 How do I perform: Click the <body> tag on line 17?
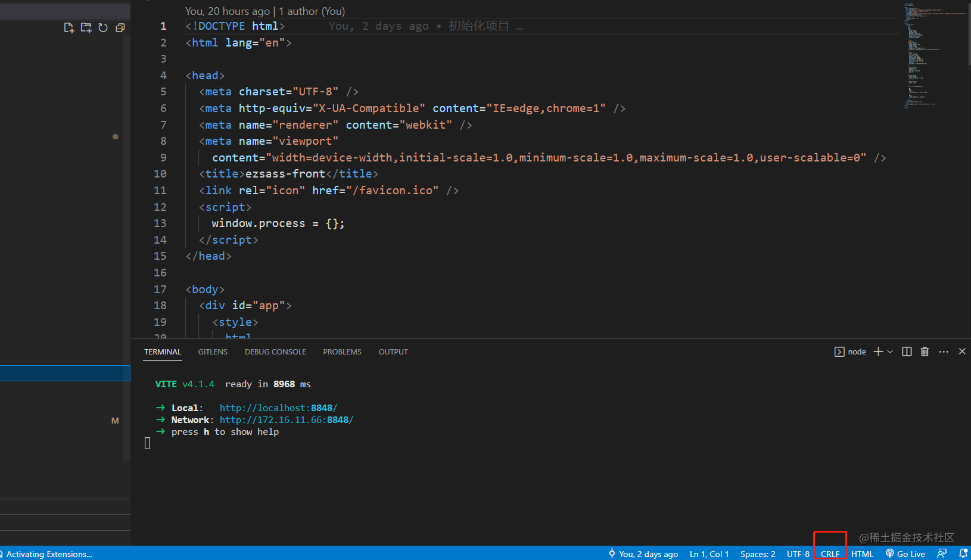205,289
